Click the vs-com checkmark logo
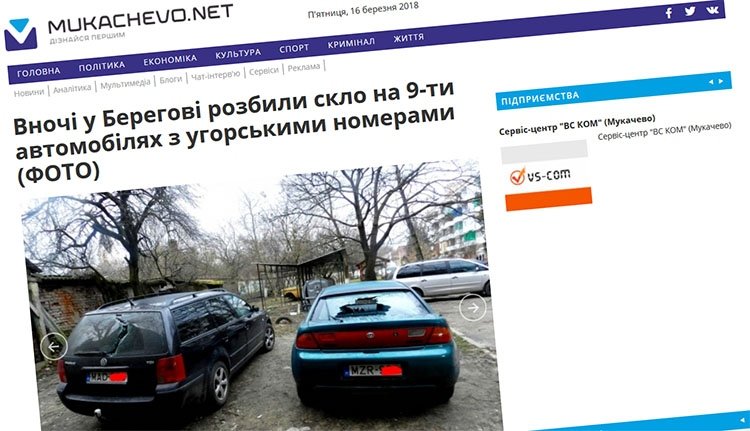750x431 pixels. click(518, 177)
